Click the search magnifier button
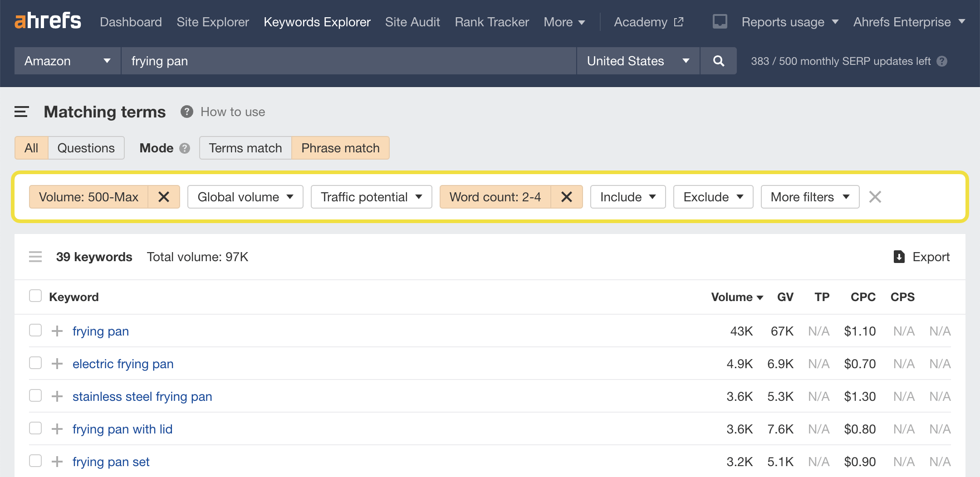The width and height of the screenshot is (980, 477). click(x=718, y=61)
